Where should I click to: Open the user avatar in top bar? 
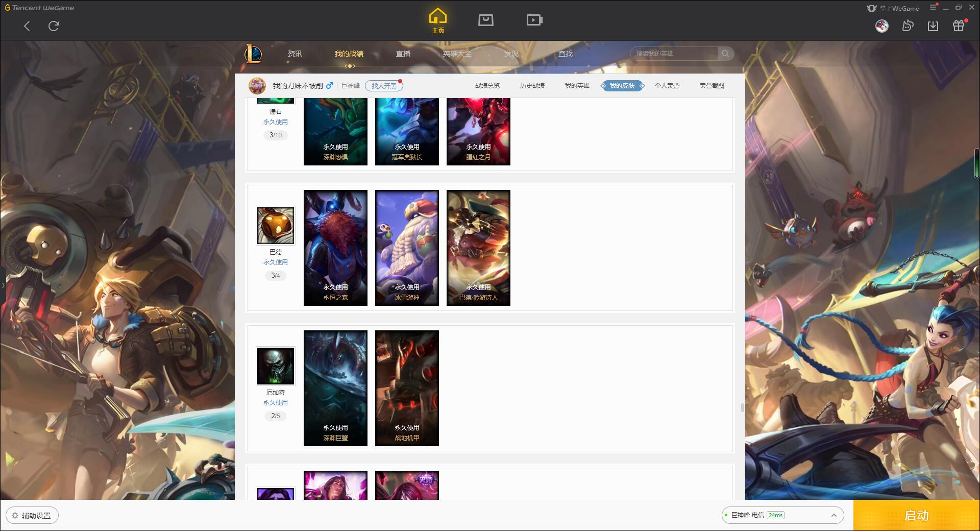point(881,26)
